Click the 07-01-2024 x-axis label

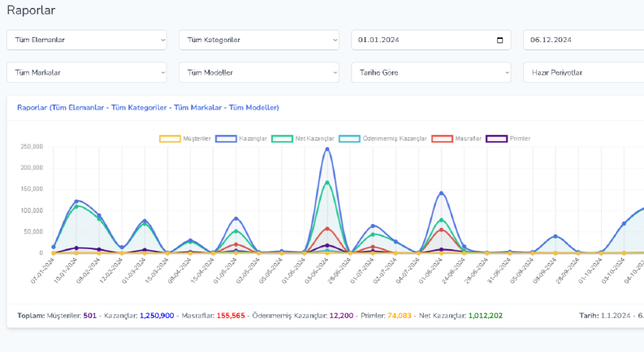pos(42,271)
